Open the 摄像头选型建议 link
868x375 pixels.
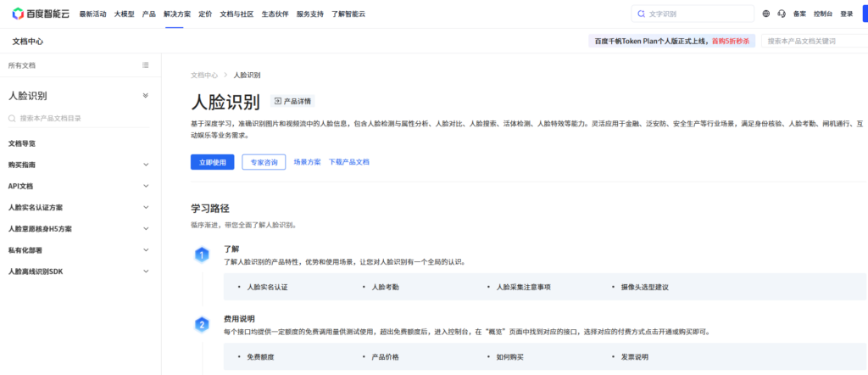(x=645, y=287)
